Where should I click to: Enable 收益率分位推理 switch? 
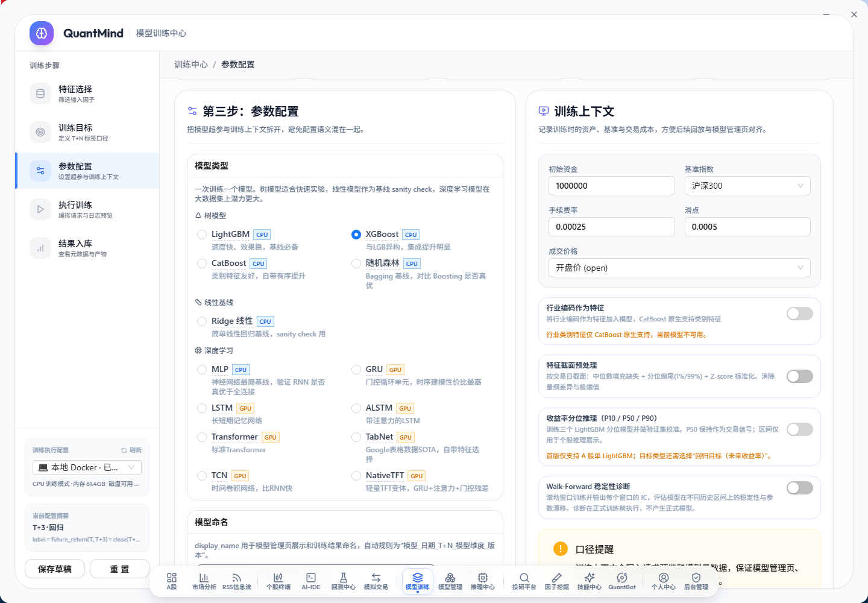800,429
